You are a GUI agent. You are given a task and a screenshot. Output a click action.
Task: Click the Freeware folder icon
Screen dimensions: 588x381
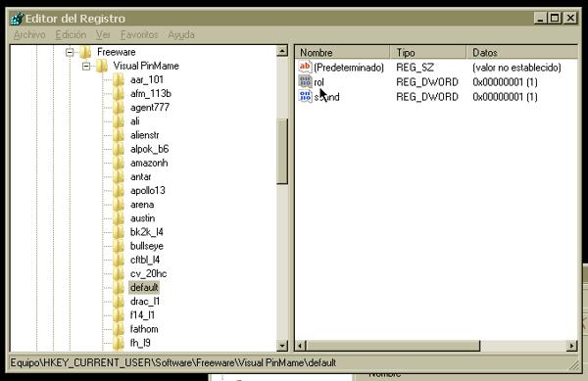click(x=86, y=52)
